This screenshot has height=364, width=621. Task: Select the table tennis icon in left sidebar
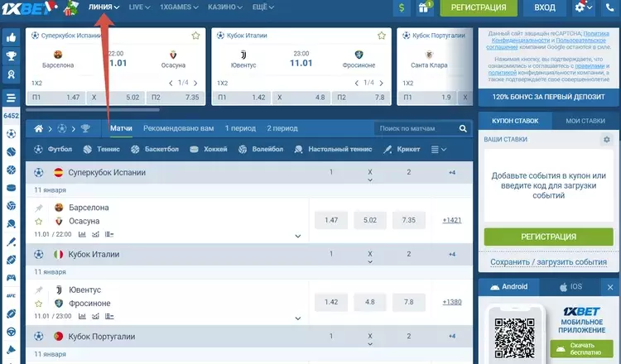[x=11, y=224]
